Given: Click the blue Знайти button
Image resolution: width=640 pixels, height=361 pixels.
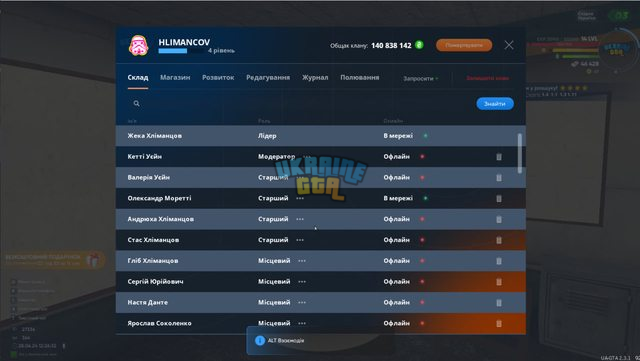Looking at the screenshot, I should pyautogui.click(x=495, y=104).
